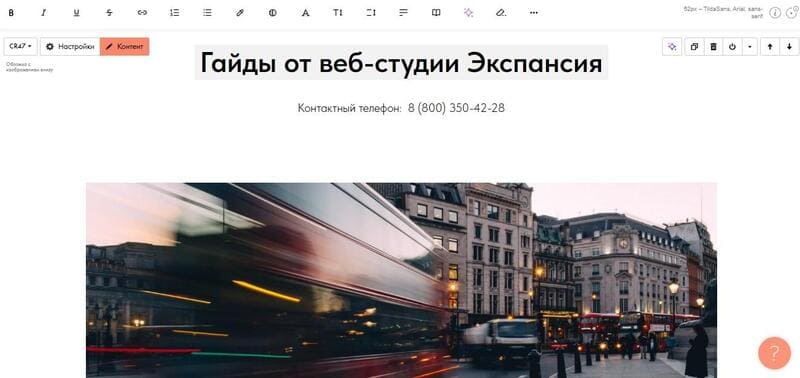Expand the block actions dropdown arrow
800x378 pixels.
tap(749, 47)
